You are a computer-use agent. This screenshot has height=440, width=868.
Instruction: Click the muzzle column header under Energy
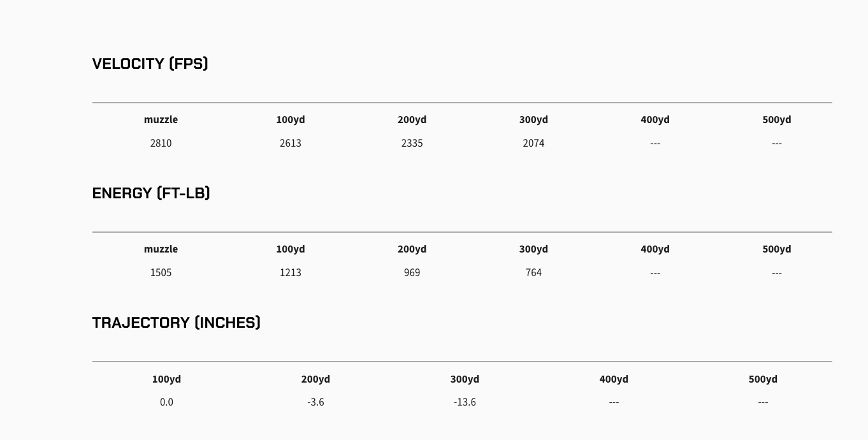click(161, 249)
